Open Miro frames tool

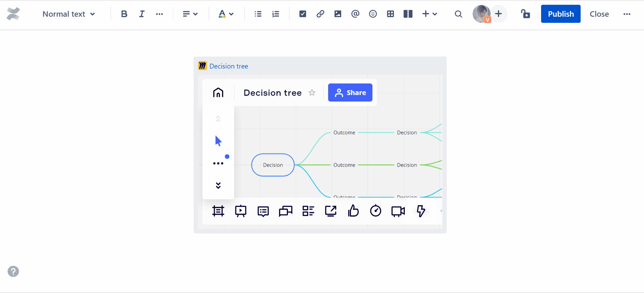tap(218, 211)
